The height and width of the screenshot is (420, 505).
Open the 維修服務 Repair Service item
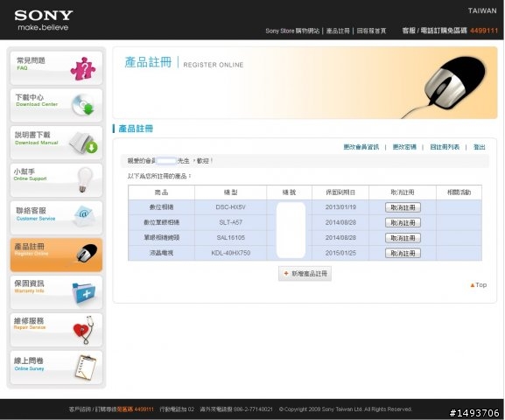pyautogui.click(x=56, y=329)
